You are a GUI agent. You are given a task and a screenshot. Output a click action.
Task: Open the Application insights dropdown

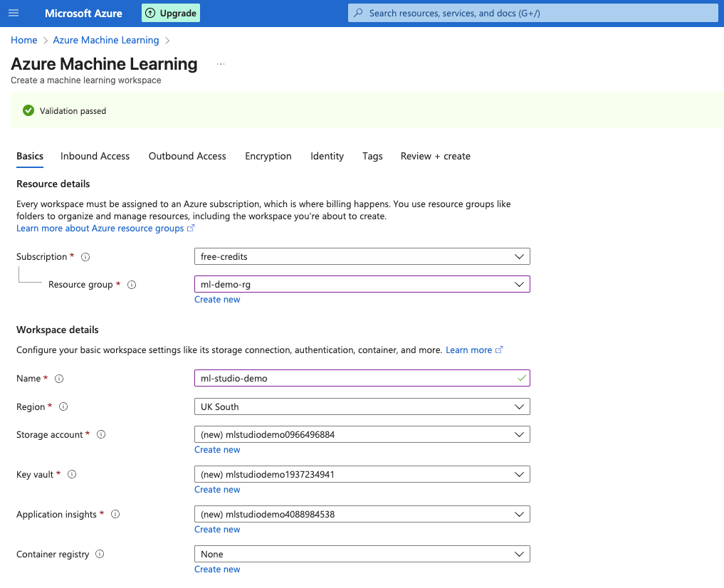click(x=362, y=514)
